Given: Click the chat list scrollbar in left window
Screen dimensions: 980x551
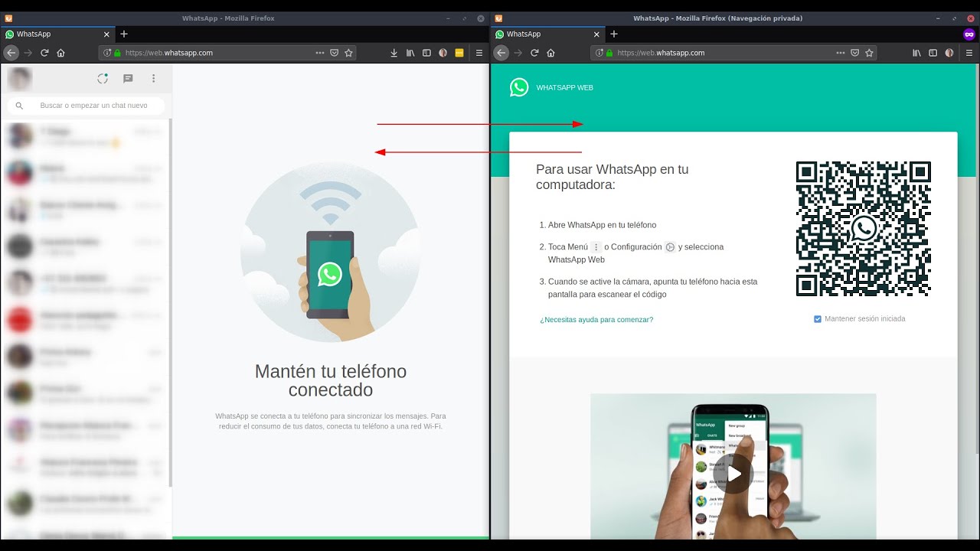Looking at the screenshot, I should pyautogui.click(x=170, y=302).
